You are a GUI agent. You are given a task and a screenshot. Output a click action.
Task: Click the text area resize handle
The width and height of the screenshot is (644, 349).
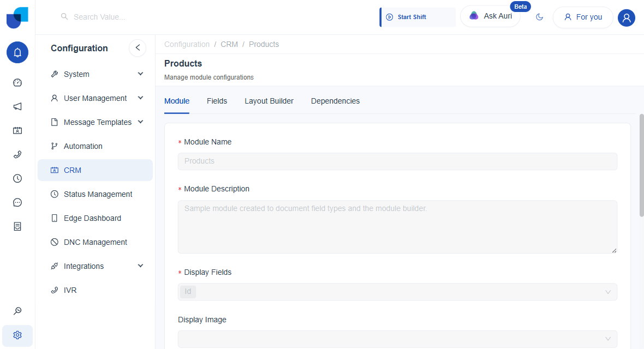pyautogui.click(x=614, y=250)
